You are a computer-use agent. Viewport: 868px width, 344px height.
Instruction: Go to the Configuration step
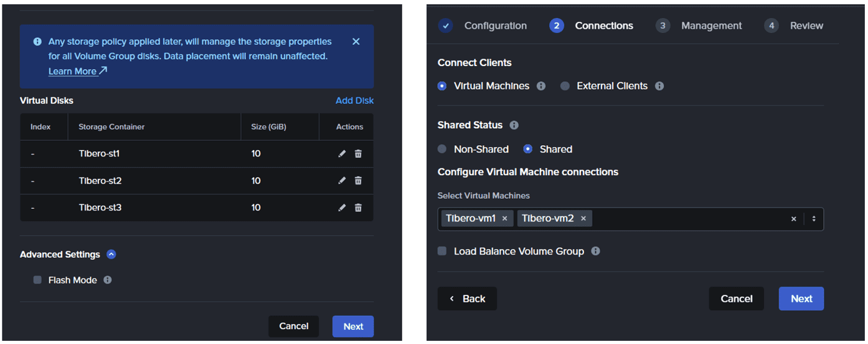483,26
